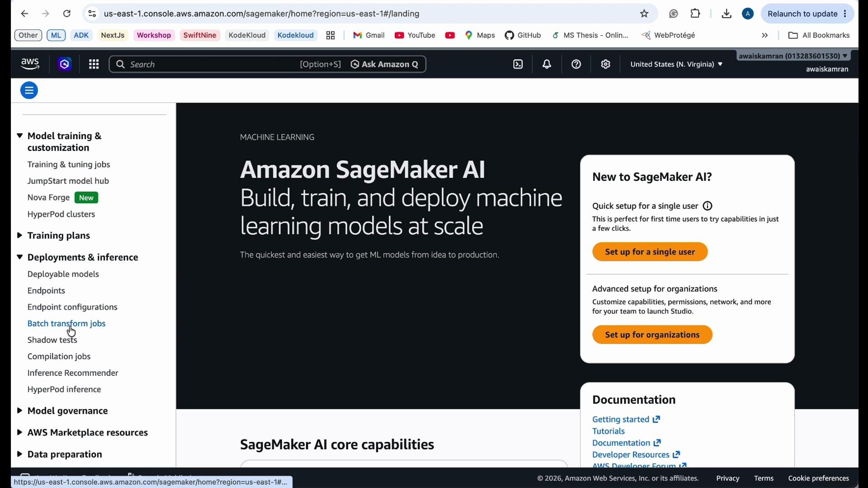The width and height of the screenshot is (868, 488).
Task: Open the Getting started documentation link
Action: (627, 420)
